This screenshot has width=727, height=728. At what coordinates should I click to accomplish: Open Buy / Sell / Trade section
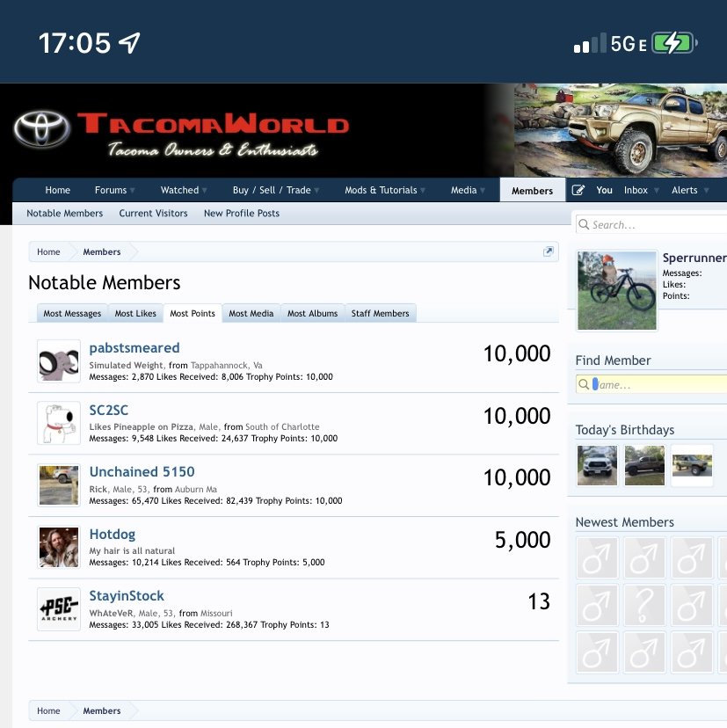tap(272, 190)
